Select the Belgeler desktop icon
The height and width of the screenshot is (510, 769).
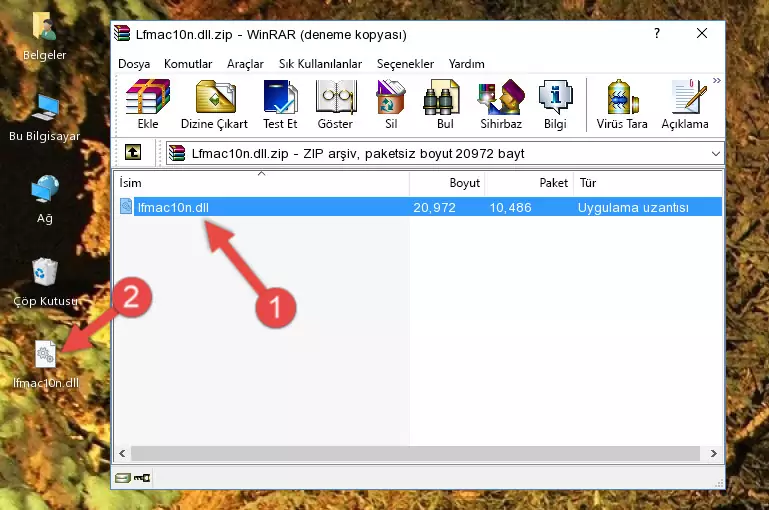[x=44, y=37]
